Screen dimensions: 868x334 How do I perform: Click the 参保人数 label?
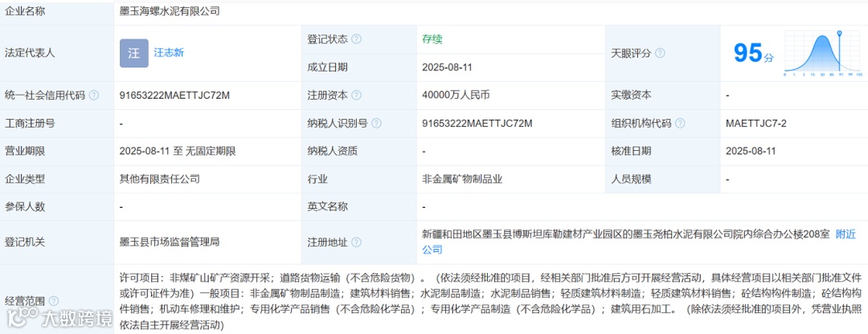pos(24,207)
